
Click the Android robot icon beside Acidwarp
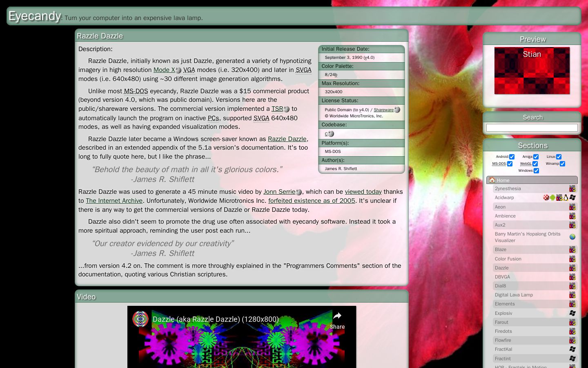pos(552,197)
